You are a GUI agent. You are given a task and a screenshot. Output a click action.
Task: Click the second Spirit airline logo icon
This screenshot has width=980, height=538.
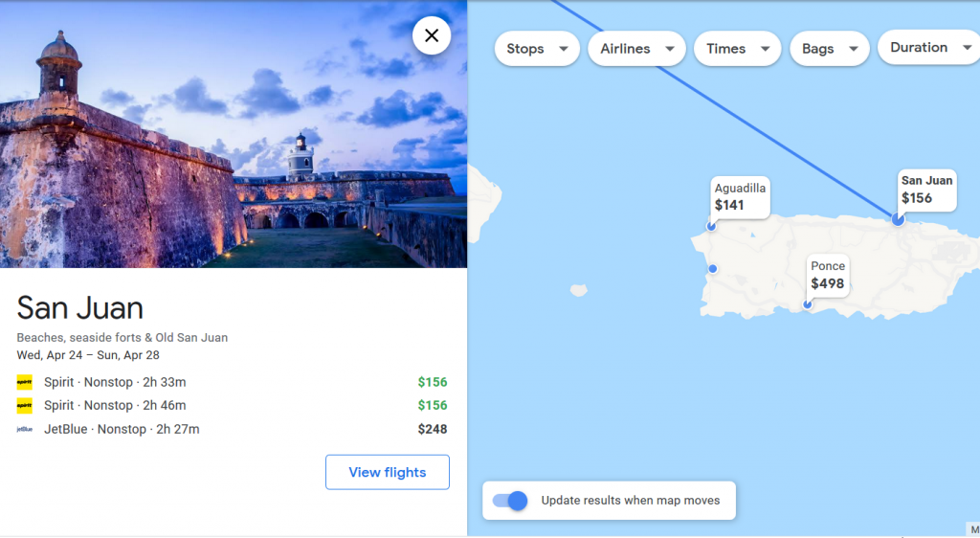[x=24, y=406]
